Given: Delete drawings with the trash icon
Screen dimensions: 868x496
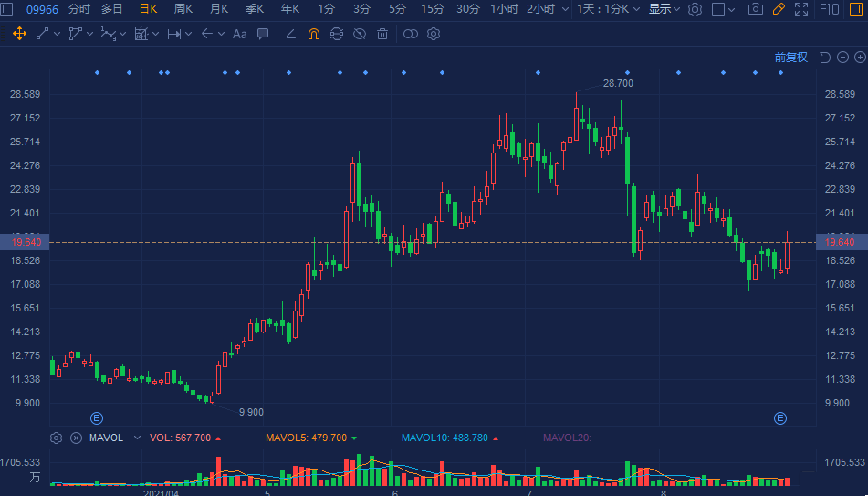Looking at the screenshot, I should click(x=382, y=34).
